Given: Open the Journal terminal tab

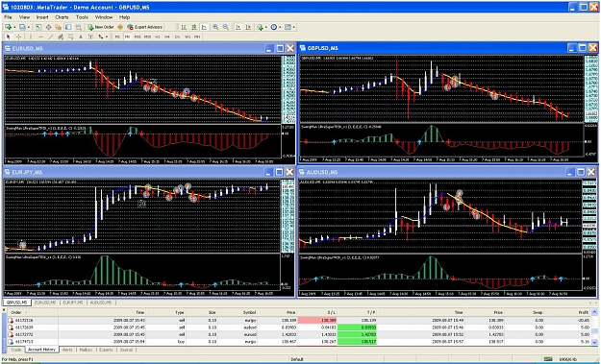Looking at the screenshot, I should coord(126,350).
